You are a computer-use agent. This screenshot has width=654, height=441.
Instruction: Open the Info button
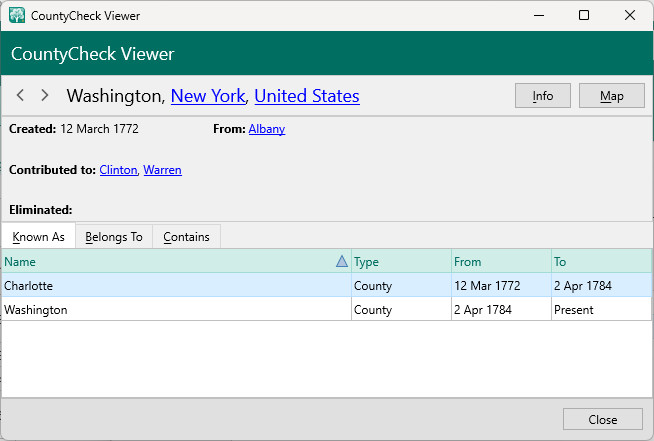click(542, 96)
